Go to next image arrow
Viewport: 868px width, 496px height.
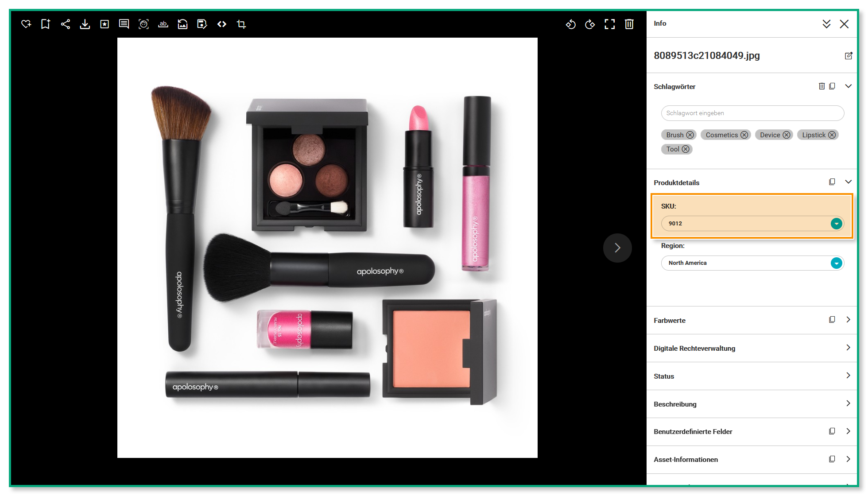[617, 248]
